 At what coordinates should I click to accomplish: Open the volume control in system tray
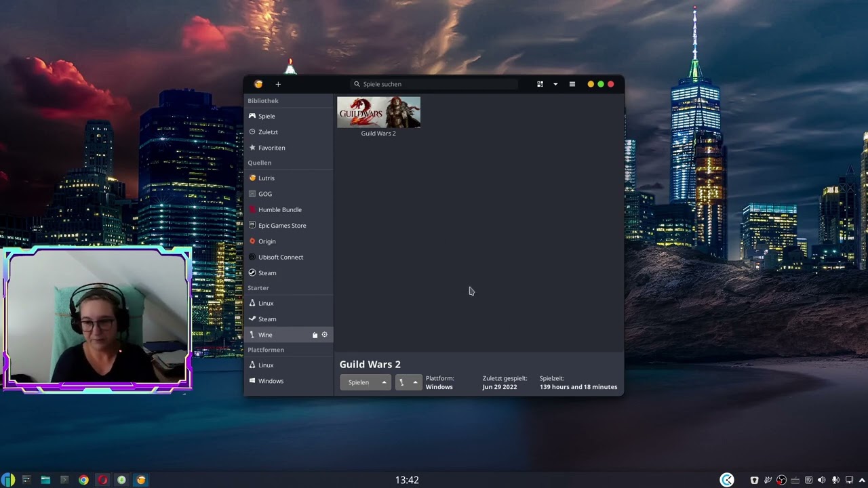(822, 480)
